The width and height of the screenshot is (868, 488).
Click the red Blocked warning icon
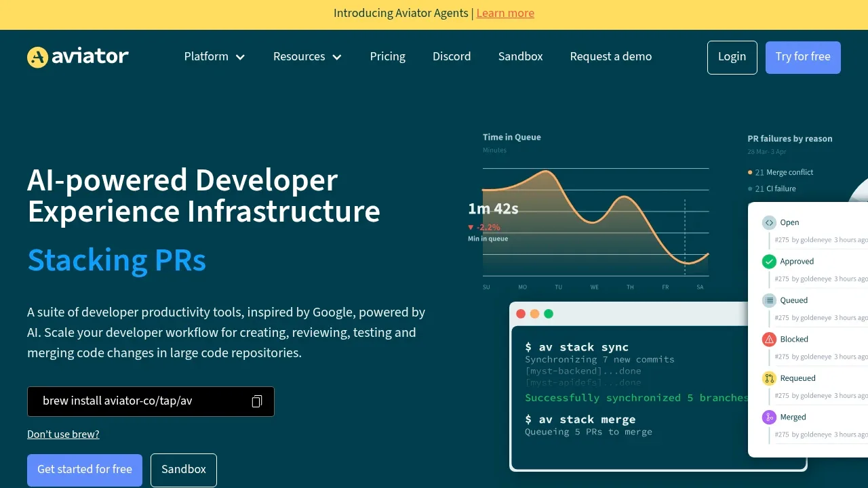point(769,339)
